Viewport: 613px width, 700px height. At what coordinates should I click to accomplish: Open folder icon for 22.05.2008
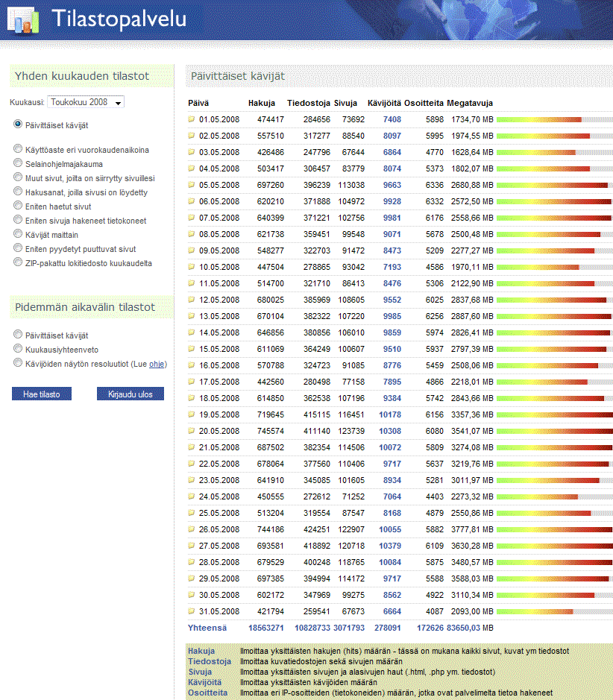(x=192, y=464)
